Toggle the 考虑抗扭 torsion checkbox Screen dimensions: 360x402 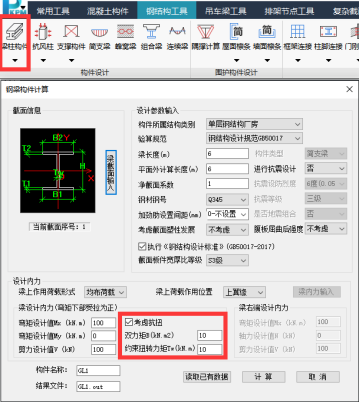point(129,322)
